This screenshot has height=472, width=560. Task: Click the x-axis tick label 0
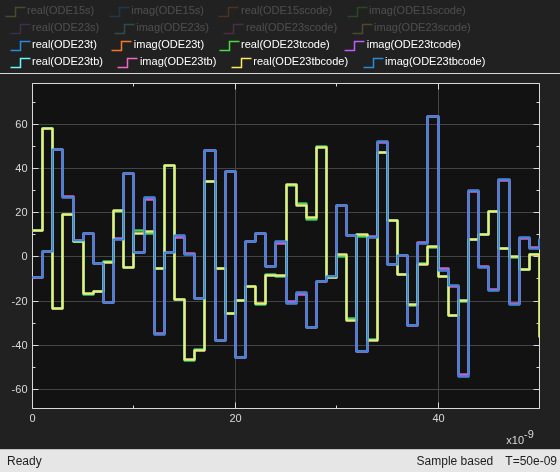(x=32, y=418)
